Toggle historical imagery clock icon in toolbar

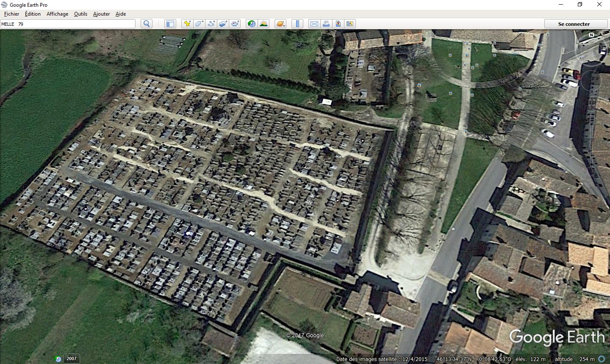(252, 24)
